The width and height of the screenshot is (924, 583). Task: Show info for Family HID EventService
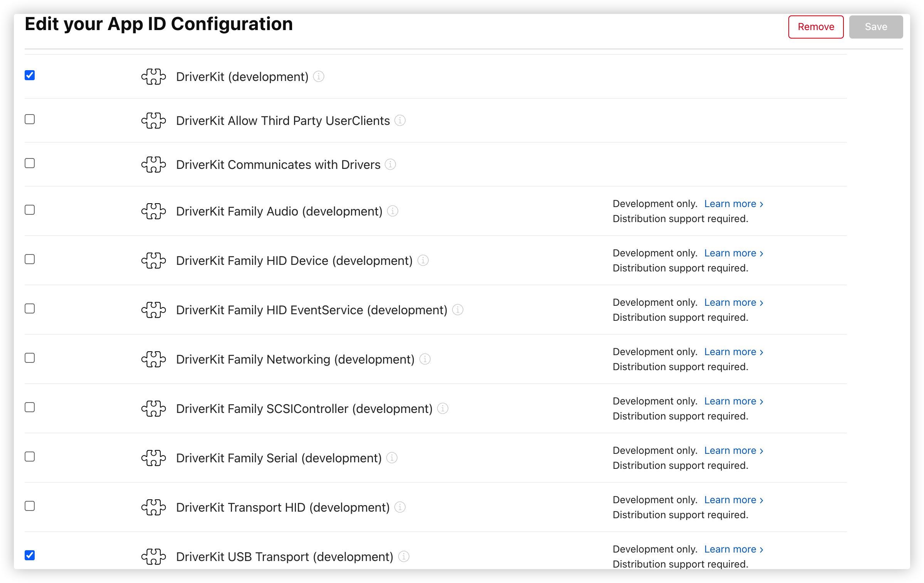(458, 310)
